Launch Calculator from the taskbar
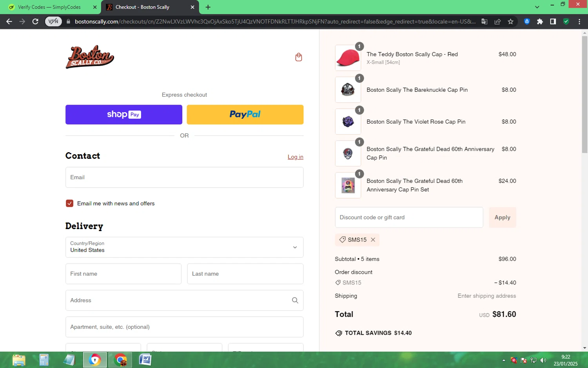Image resolution: width=588 pixels, height=368 pixels. [44, 360]
